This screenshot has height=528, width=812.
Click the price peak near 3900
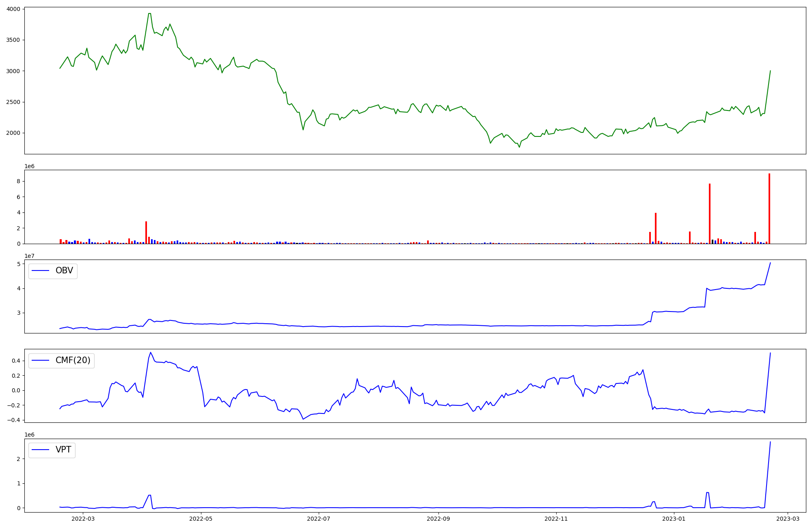(149, 13)
